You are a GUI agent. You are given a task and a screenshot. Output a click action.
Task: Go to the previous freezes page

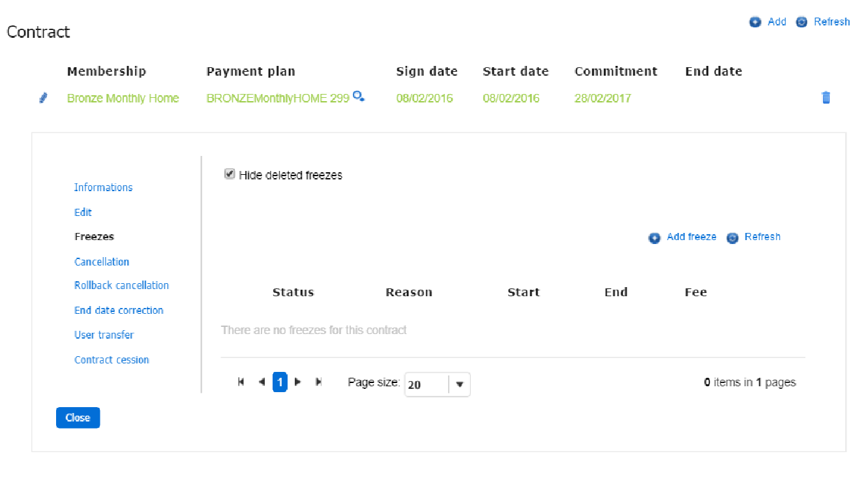[x=262, y=382]
